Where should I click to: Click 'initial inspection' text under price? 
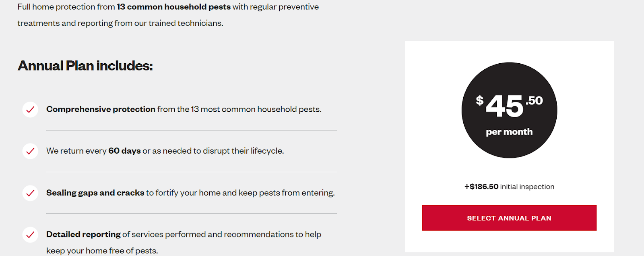tap(527, 187)
